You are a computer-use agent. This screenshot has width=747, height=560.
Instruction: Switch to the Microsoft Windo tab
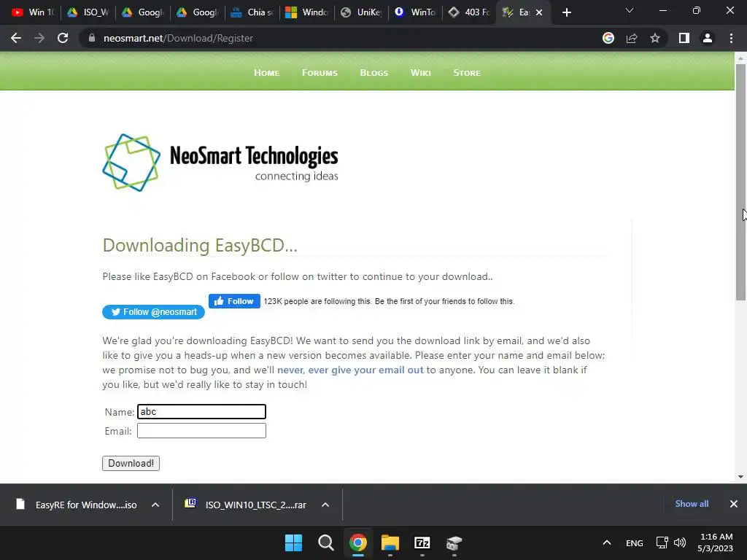click(x=307, y=12)
